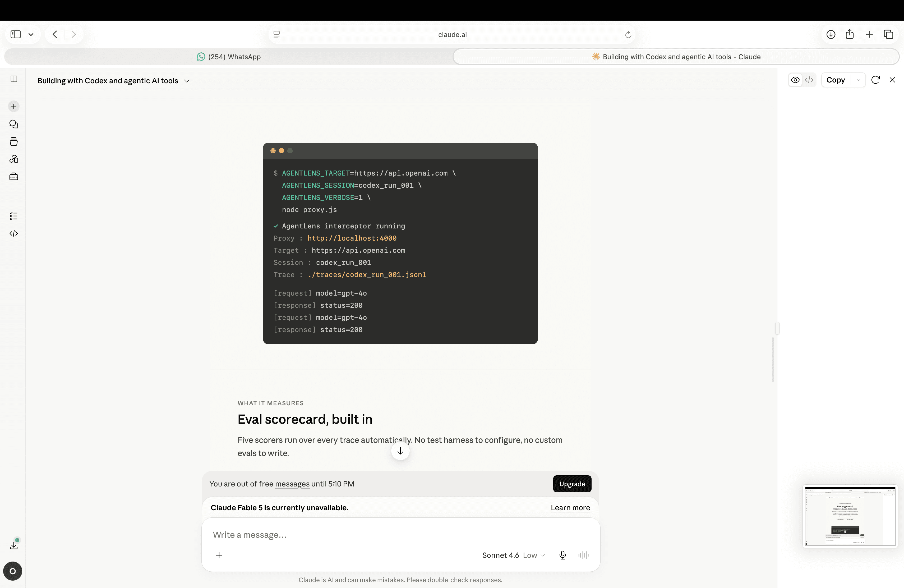Toggle the Safari sidebar button
This screenshot has height=588, width=904.
click(16, 35)
